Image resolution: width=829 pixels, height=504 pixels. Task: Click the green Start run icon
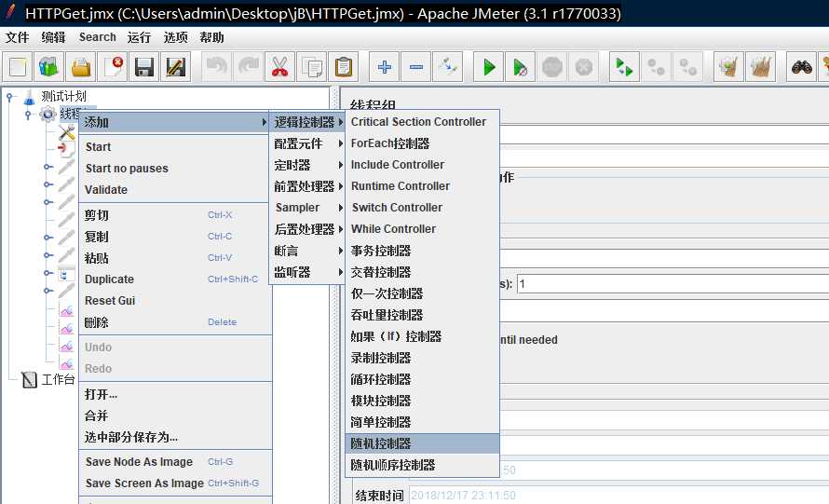pos(488,67)
